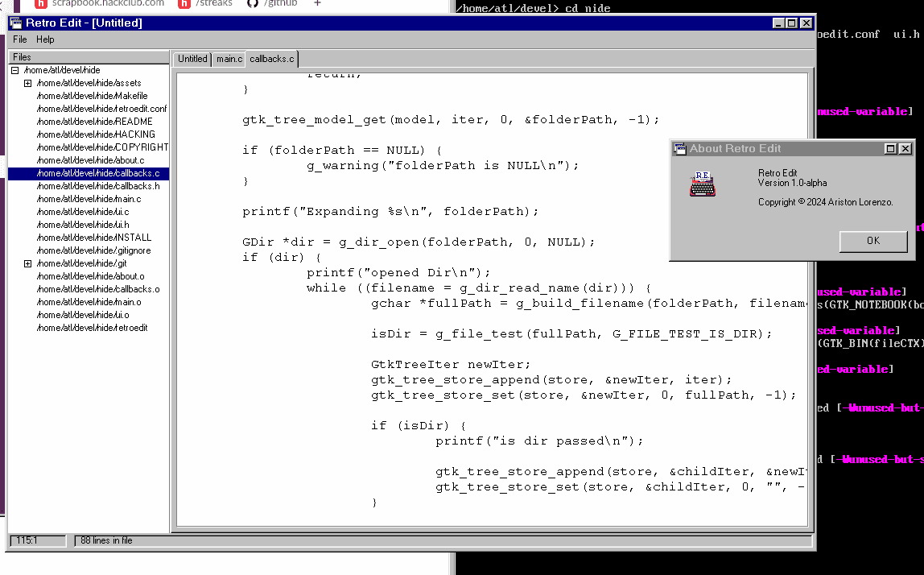Select callbacks.o in the file tree
The width and height of the screenshot is (924, 575).
tap(98, 290)
